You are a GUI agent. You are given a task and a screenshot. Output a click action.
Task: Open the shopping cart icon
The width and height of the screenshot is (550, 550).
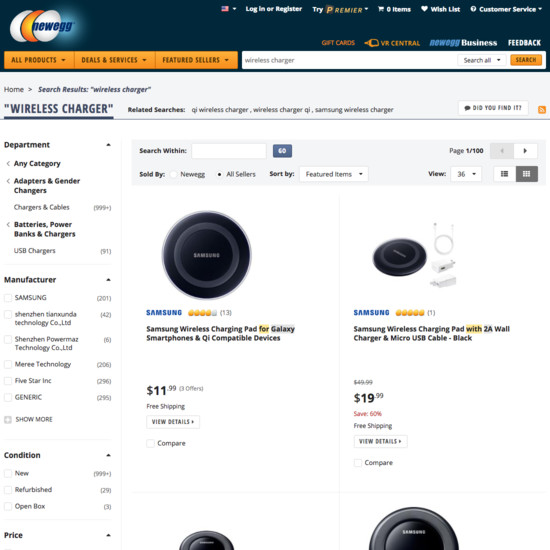(x=381, y=9)
